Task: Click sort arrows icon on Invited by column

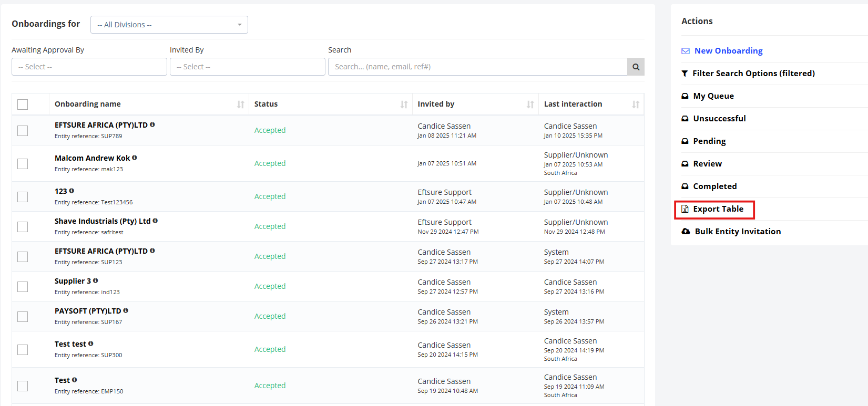Action: pyautogui.click(x=530, y=105)
